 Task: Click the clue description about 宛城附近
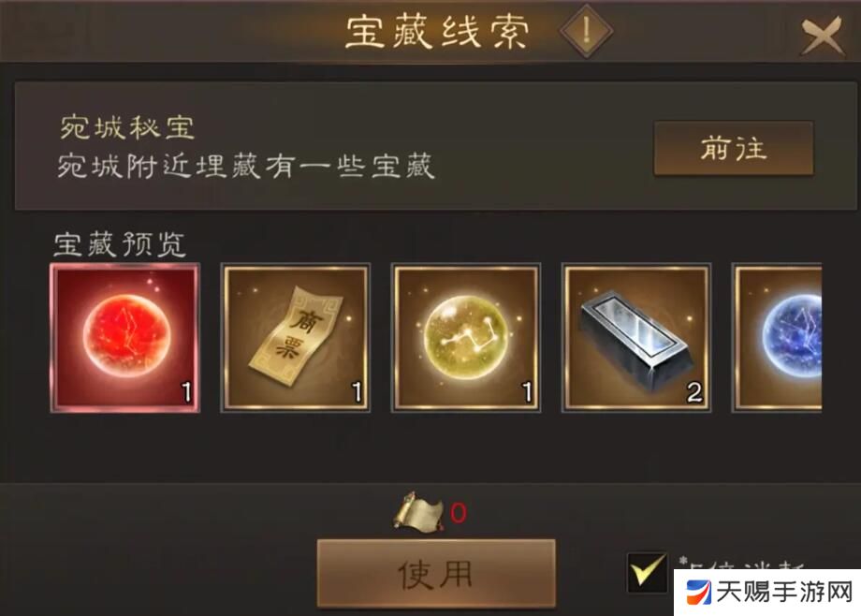(x=246, y=166)
